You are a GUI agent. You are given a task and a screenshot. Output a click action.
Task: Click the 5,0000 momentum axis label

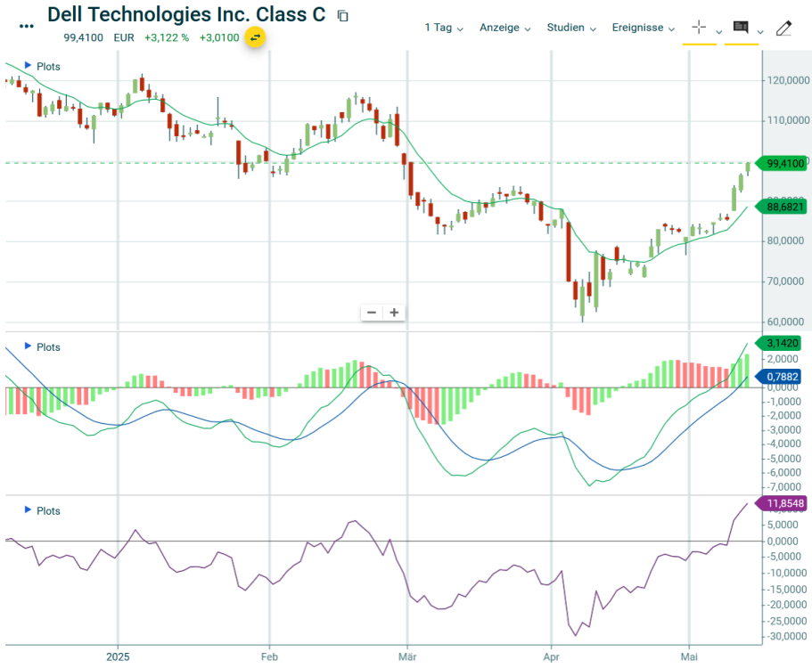coord(783,525)
